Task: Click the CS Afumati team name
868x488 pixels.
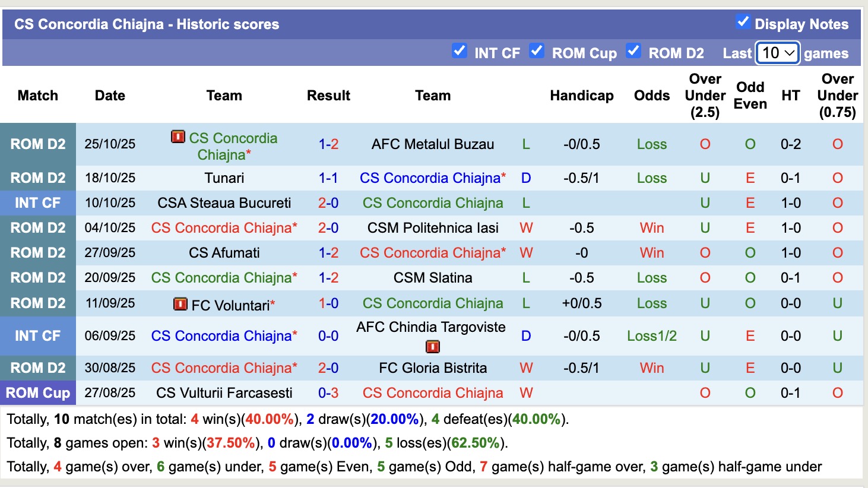Action: (x=224, y=253)
